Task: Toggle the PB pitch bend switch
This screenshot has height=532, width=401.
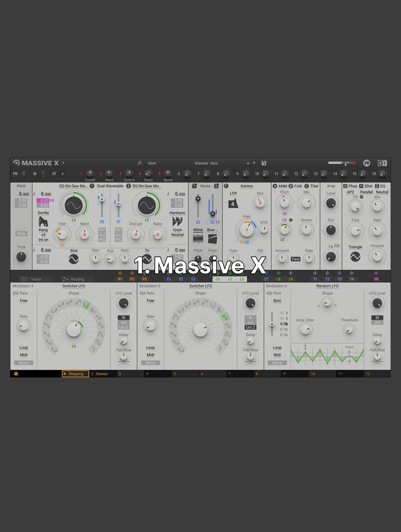Action: tap(24, 174)
